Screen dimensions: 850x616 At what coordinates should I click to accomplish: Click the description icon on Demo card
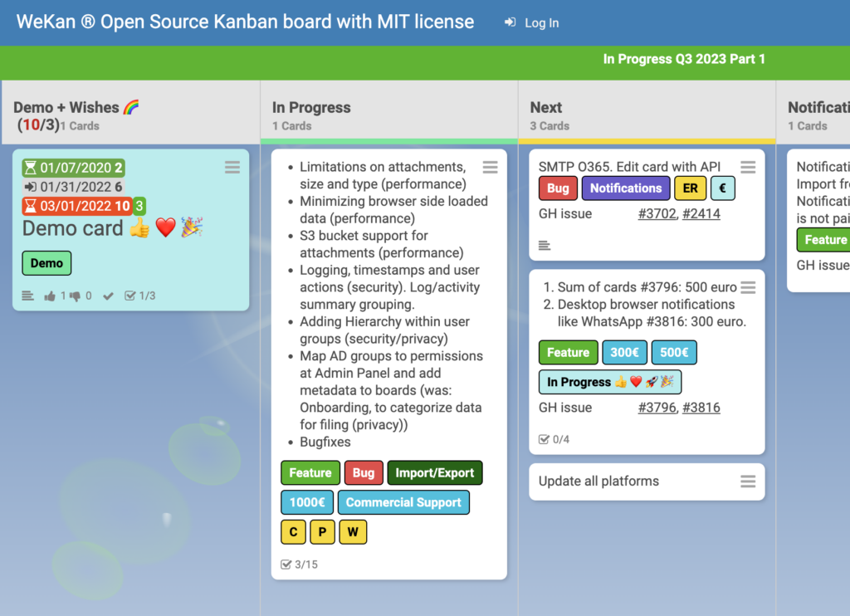27,296
